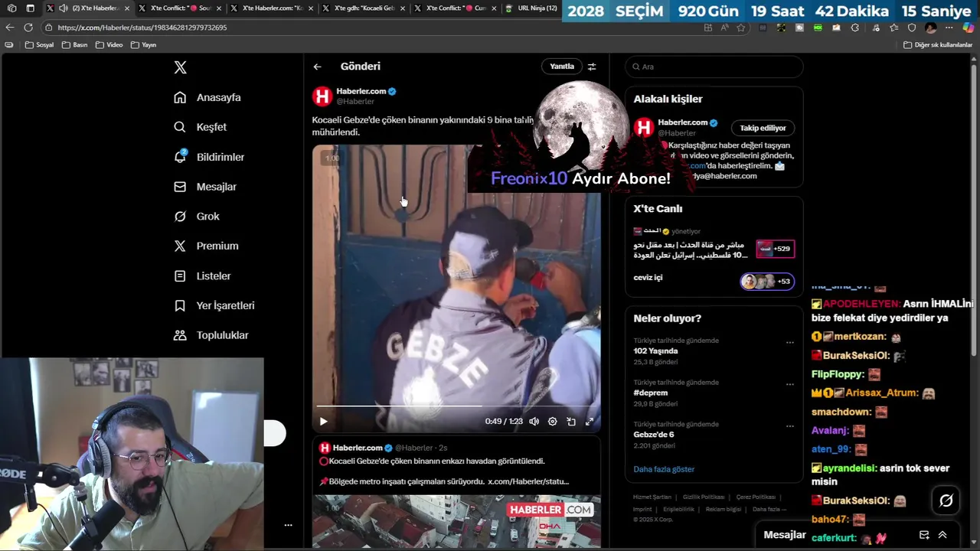
Task: Open the browser favorites list icon
Action: pos(893,28)
